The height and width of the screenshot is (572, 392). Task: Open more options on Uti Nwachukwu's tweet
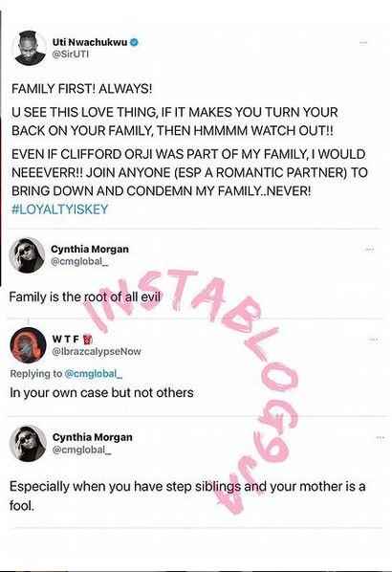[362, 43]
